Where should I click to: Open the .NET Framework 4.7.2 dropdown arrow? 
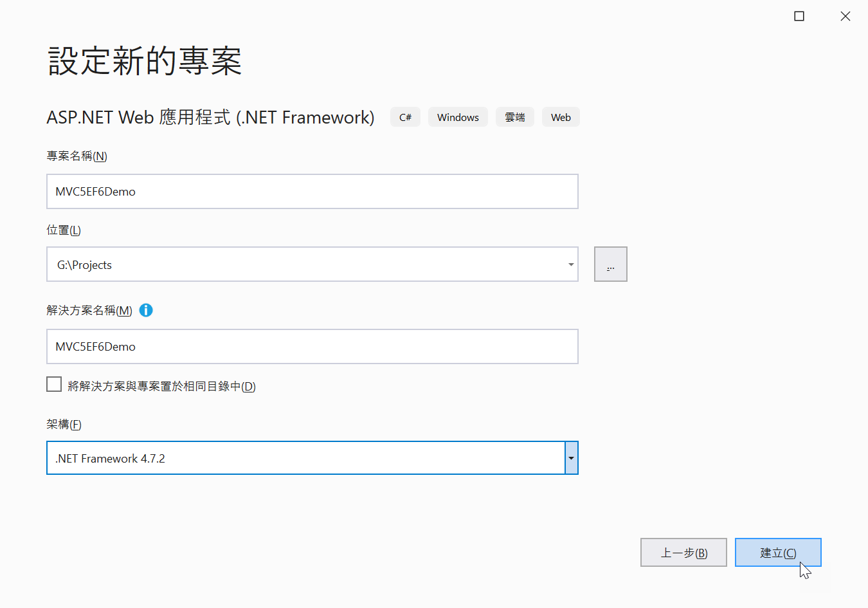(571, 458)
